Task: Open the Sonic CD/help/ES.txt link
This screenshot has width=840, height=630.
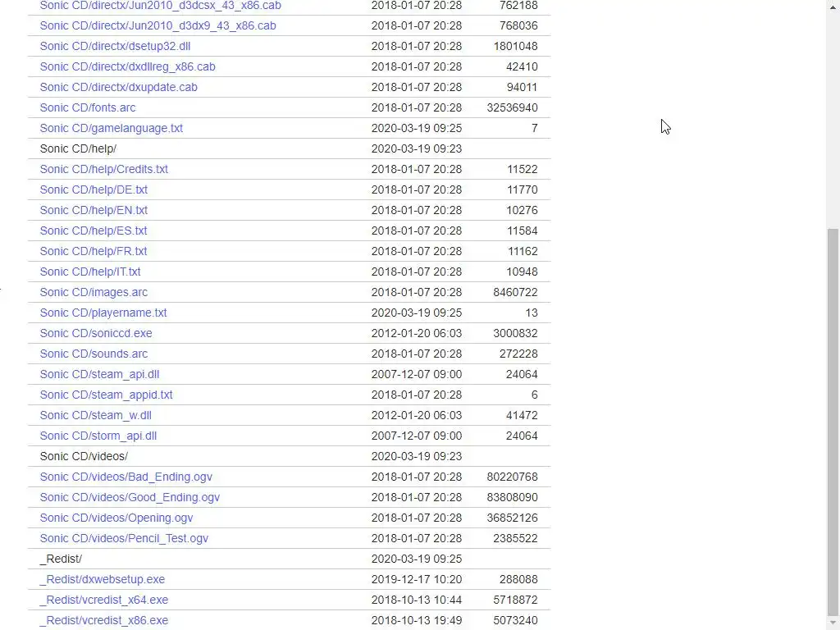Action: 94,231
